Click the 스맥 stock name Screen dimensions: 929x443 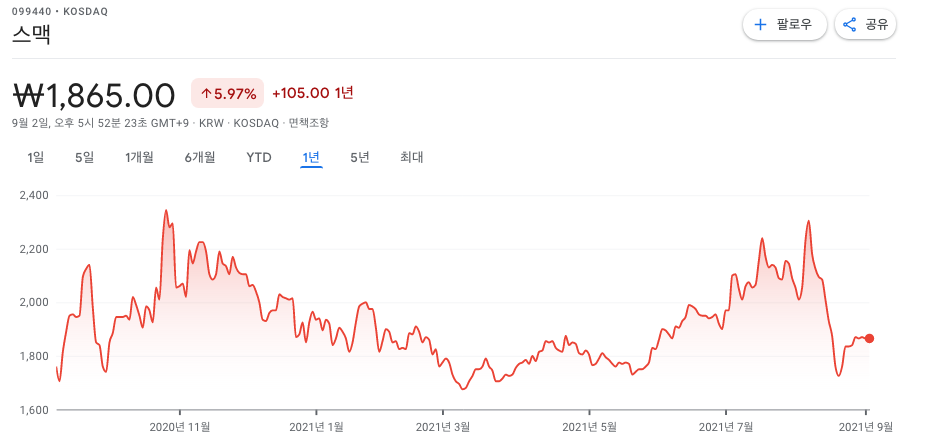(x=31, y=34)
